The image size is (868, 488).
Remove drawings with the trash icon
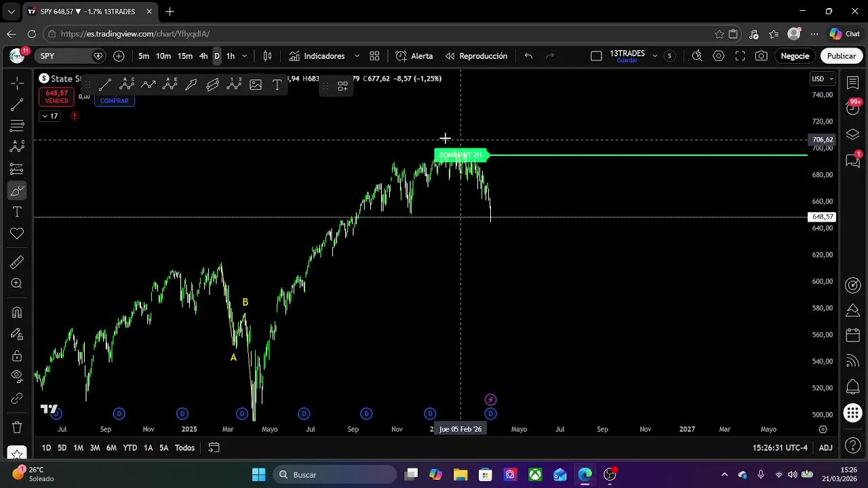pos(17,428)
